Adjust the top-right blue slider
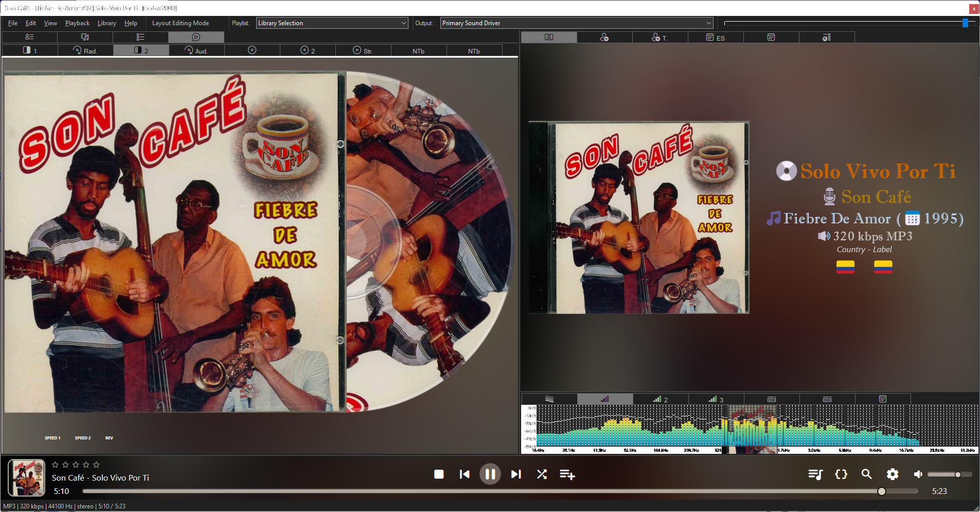Viewport: 980px width, 512px height. [965, 23]
